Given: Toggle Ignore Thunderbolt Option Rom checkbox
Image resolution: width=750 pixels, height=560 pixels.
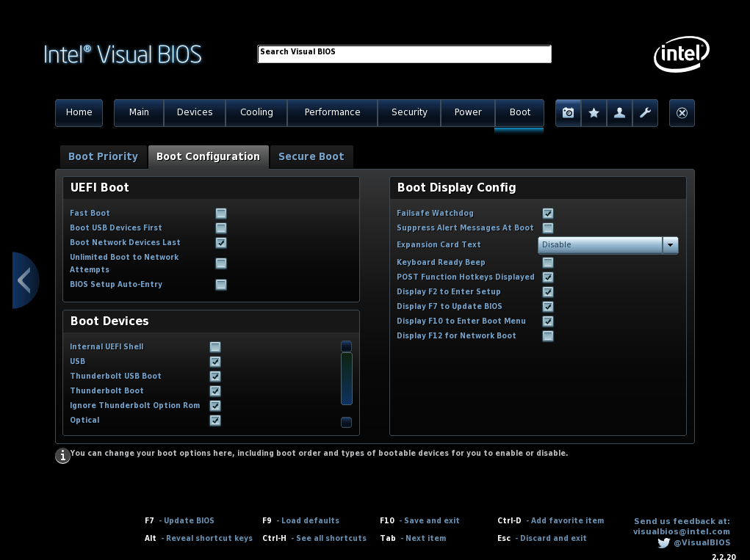Looking at the screenshot, I should (215, 406).
